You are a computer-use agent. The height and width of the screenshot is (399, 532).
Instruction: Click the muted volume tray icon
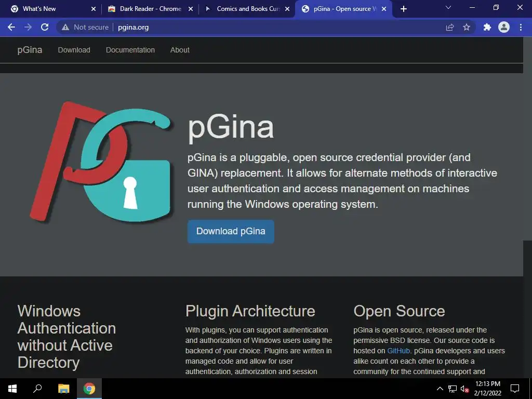[464, 389]
